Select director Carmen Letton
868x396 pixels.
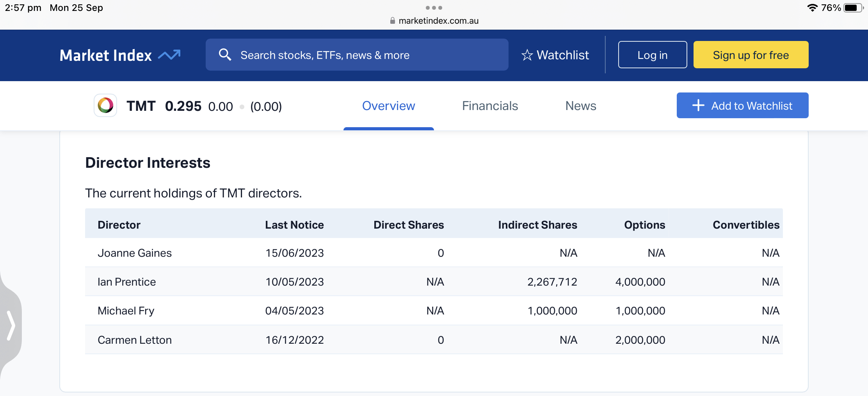coord(135,340)
